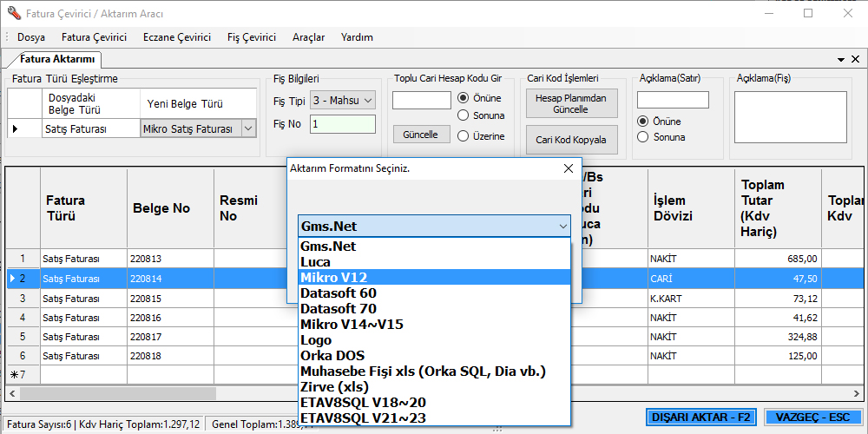Click the K.KART cell in İşlem Dövizi

pos(692,299)
